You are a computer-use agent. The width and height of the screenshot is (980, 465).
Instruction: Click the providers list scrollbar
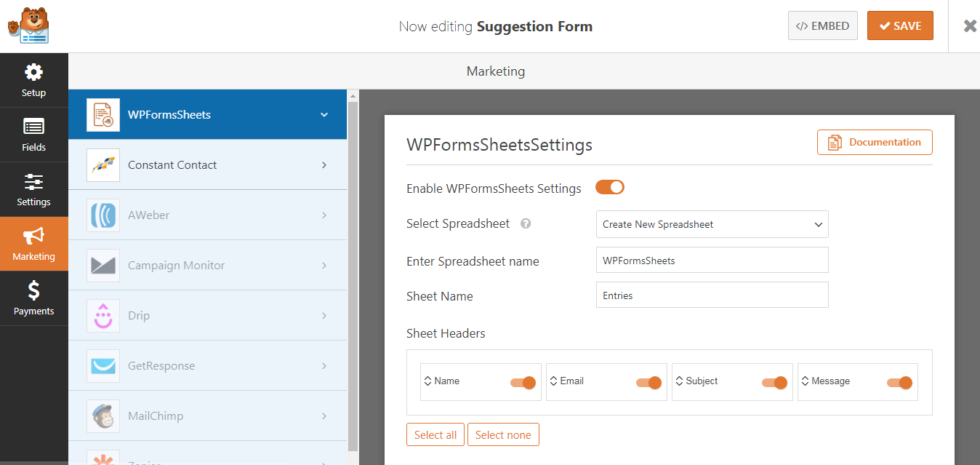[353, 277]
